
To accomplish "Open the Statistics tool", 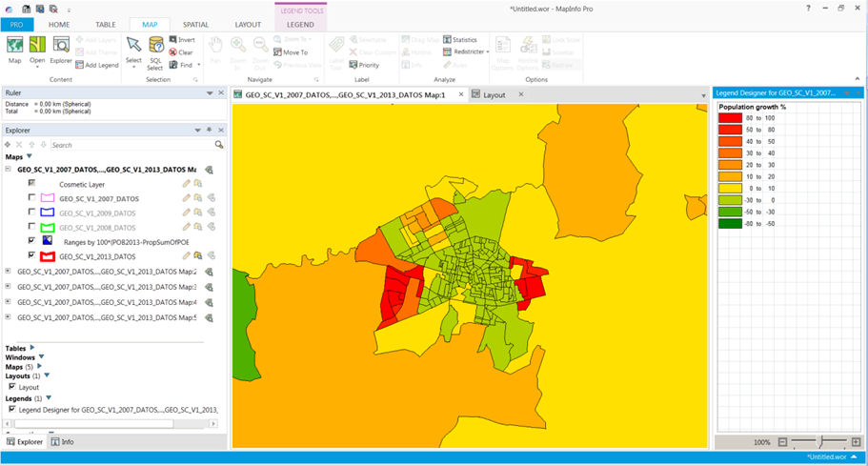I will click(x=460, y=40).
